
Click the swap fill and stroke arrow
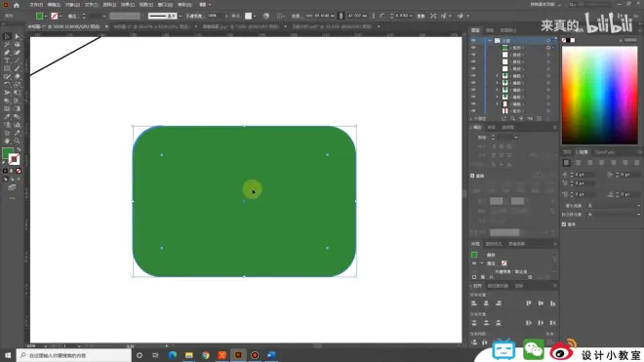pyautogui.click(x=19, y=149)
